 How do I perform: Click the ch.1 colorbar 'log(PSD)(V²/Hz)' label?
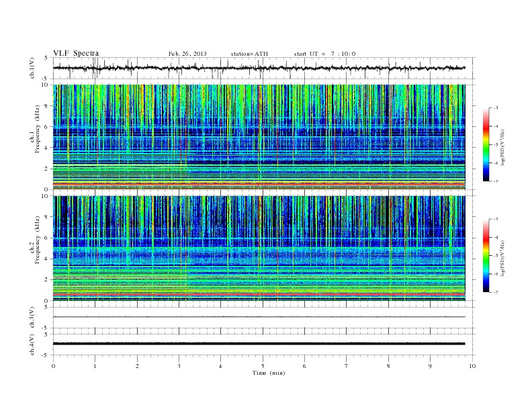point(502,147)
